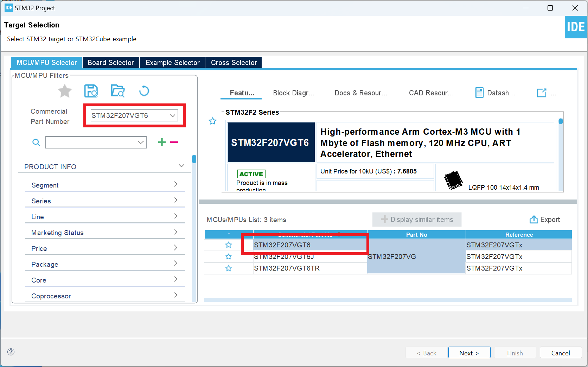This screenshot has width=588, height=367.
Task: Click the magnifier search icon in filters
Action: point(36,142)
